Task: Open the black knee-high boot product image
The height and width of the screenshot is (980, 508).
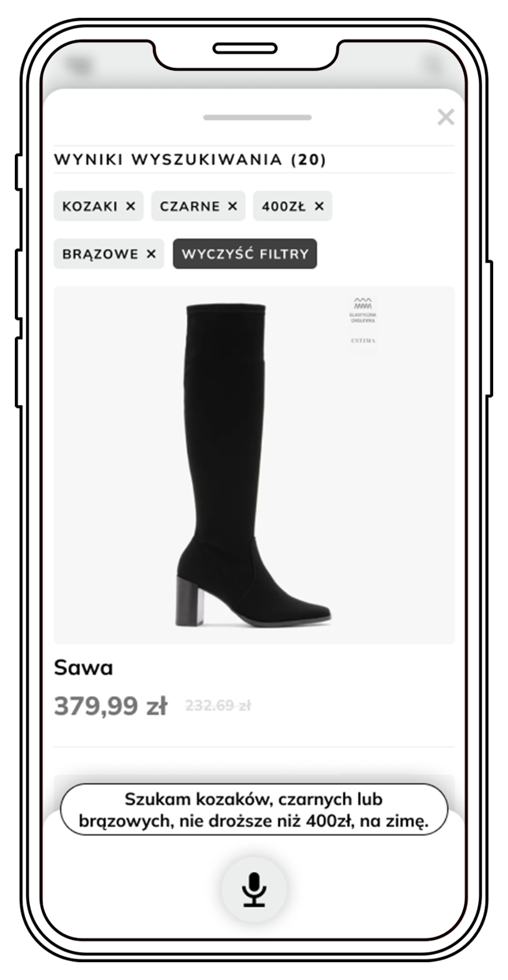Action: pos(254,465)
